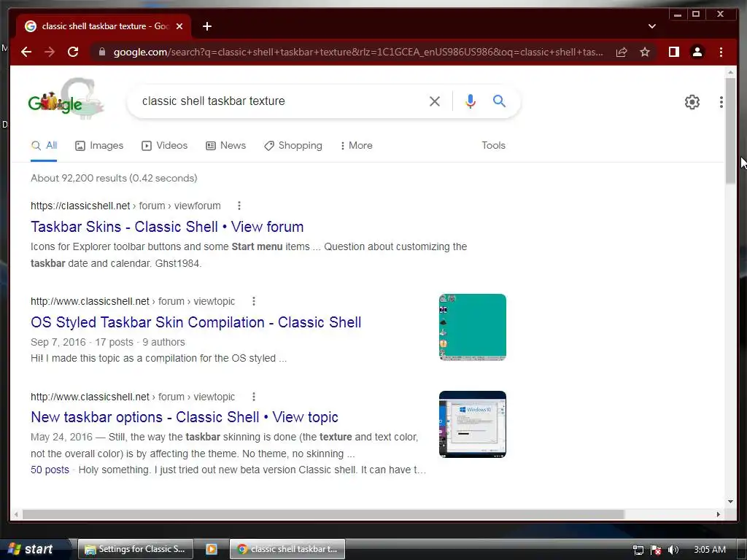Switch to the Videos tab

[164, 146]
